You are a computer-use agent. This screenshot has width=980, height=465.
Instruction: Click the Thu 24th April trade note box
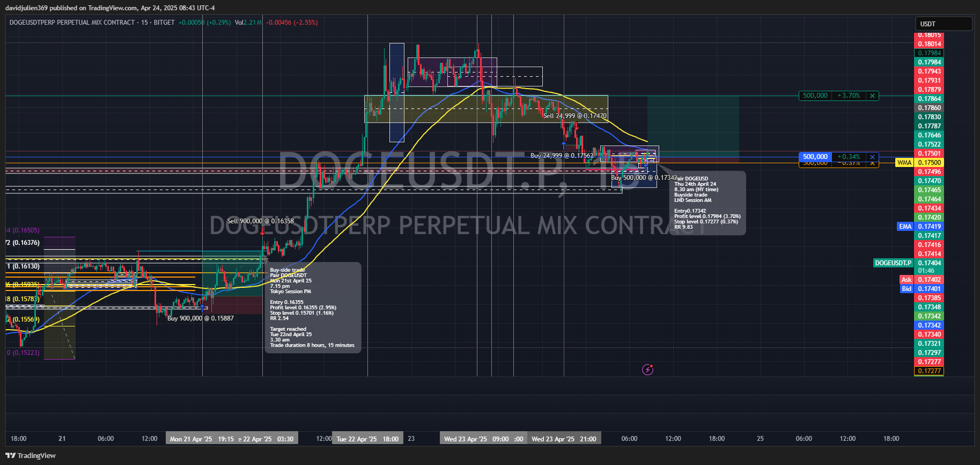click(708, 203)
